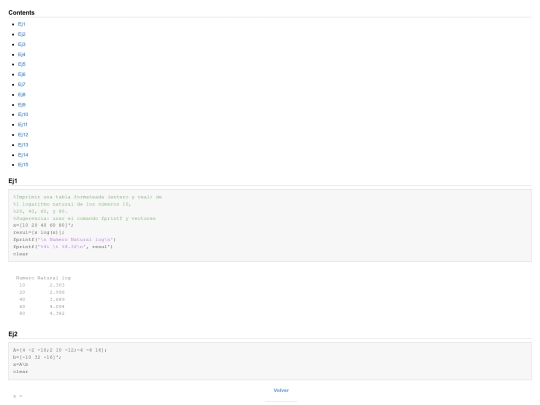Open the Ej2 contents link
540x405 pixels.
coord(21,34)
